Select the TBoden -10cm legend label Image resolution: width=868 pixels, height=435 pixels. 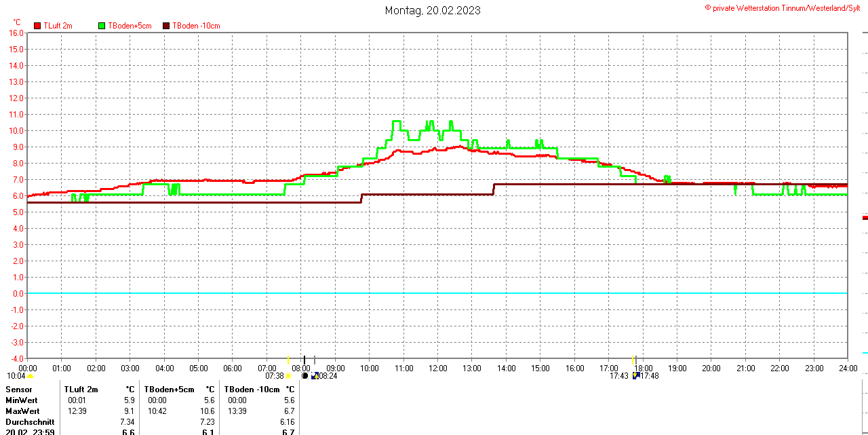pyautogui.click(x=196, y=26)
